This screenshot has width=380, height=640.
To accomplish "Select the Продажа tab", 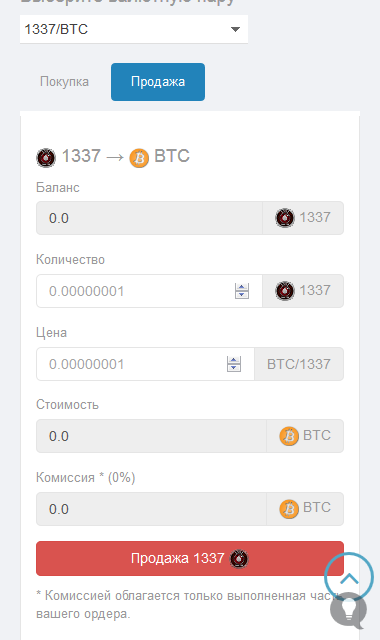I will tap(158, 82).
